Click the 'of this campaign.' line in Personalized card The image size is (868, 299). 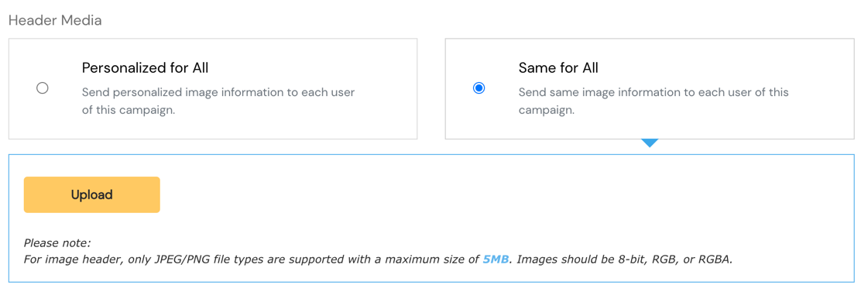[x=129, y=110]
